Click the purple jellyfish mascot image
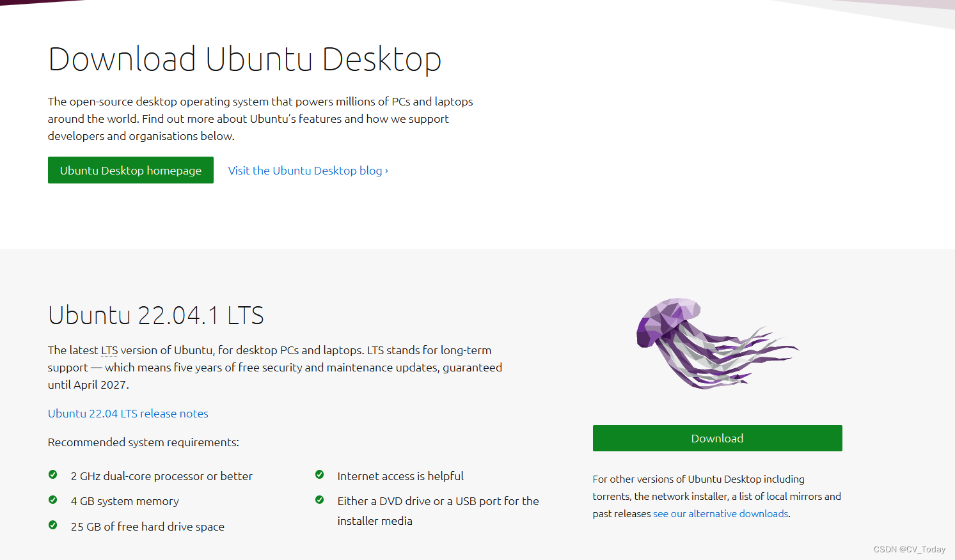Viewport: 955px width, 560px height. [x=717, y=343]
